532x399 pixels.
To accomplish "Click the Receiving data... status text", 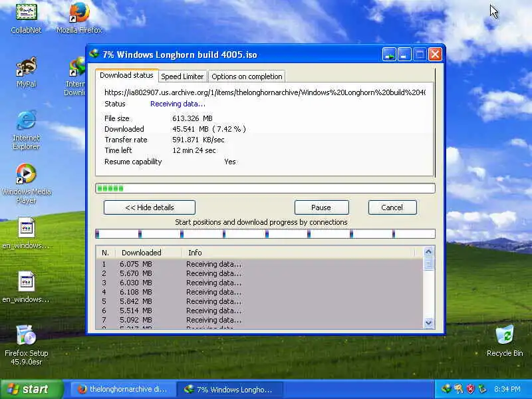I will click(178, 104).
